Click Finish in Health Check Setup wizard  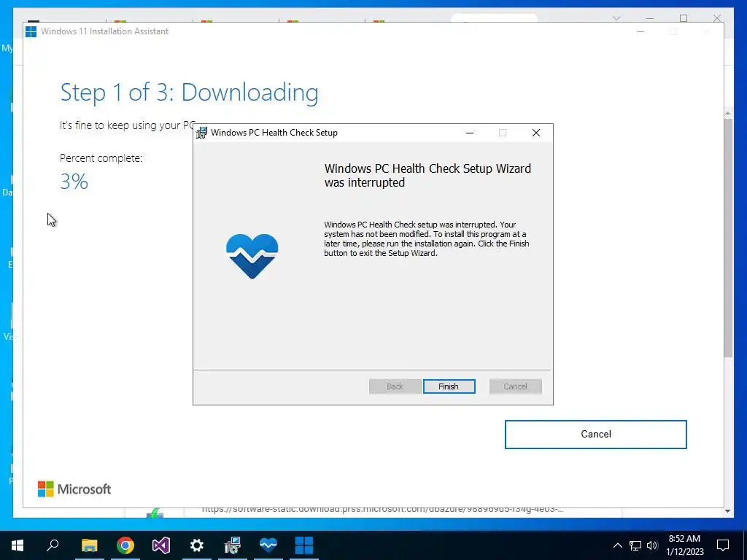click(449, 386)
